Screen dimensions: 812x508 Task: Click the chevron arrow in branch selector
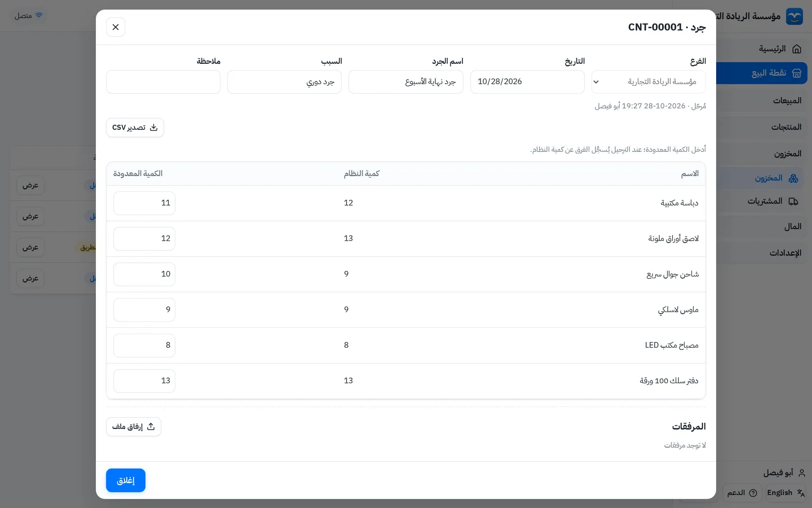click(x=596, y=82)
